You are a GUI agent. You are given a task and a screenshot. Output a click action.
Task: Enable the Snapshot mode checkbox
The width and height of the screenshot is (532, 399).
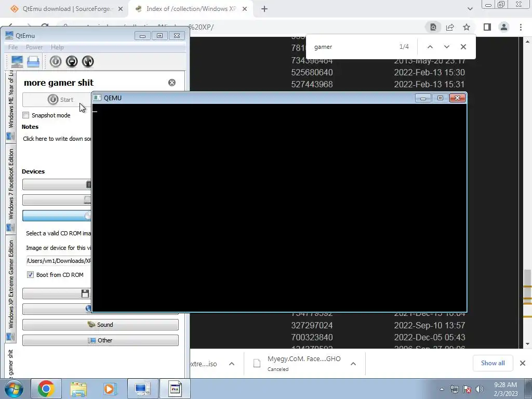[26, 115]
